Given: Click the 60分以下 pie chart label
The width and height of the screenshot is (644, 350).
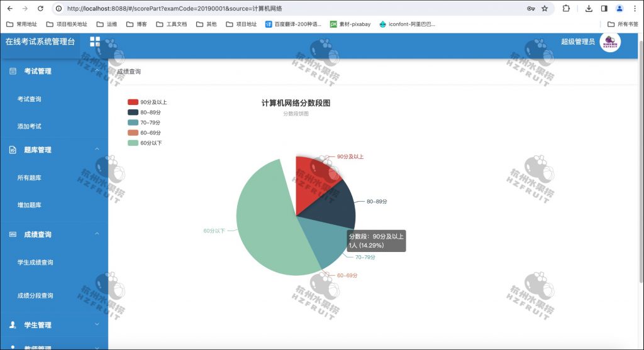Looking at the screenshot, I should pos(214,231).
